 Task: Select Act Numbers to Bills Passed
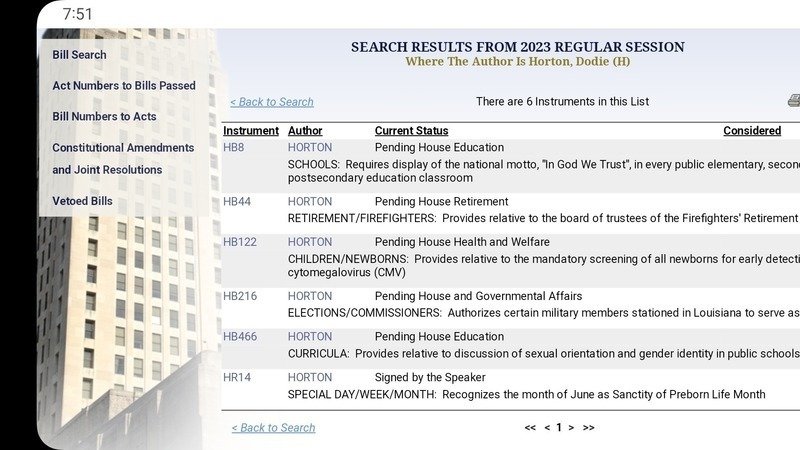[x=124, y=86]
